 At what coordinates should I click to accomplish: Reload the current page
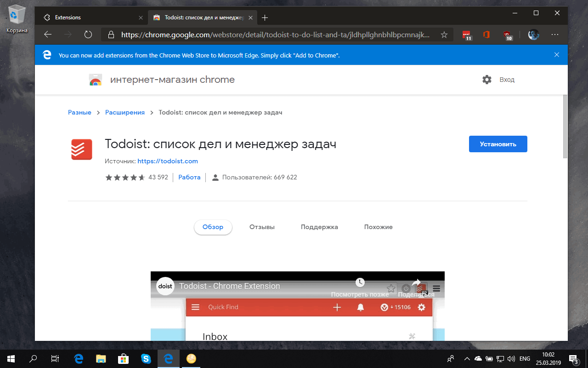88,34
